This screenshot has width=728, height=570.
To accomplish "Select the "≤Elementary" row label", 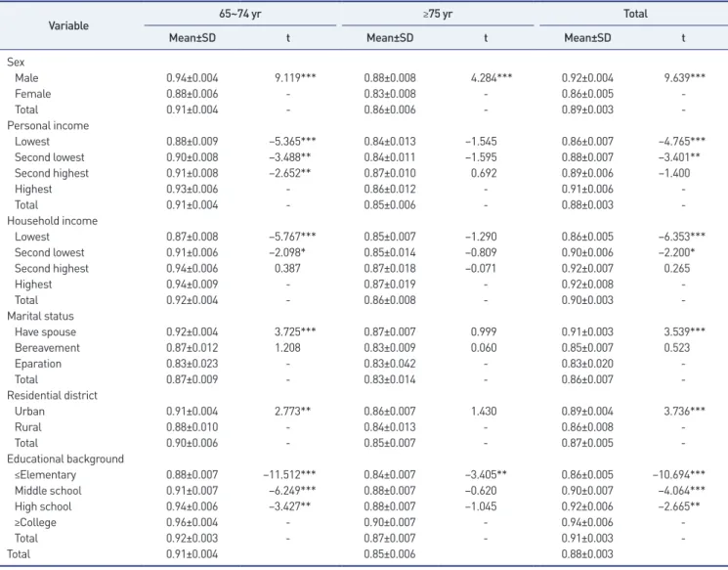I will (x=45, y=475).
